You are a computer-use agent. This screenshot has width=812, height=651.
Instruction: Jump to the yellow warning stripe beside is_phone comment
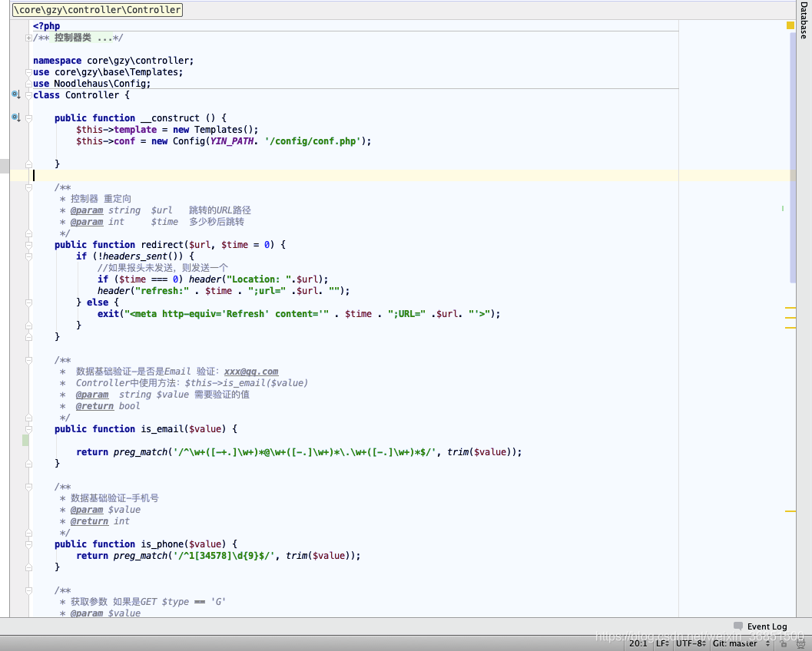[x=790, y=511]
